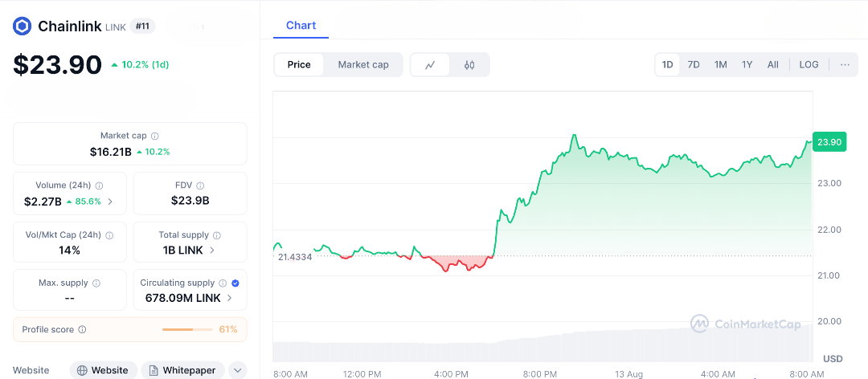Click the Profile score 61% bar
868x379 pixels.
(x=187, y=330)
